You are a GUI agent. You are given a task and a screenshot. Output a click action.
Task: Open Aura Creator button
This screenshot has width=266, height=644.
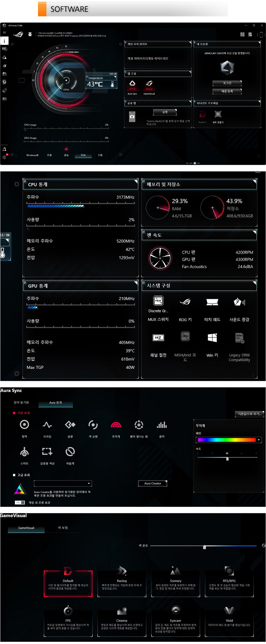click(x=153, y=484)
